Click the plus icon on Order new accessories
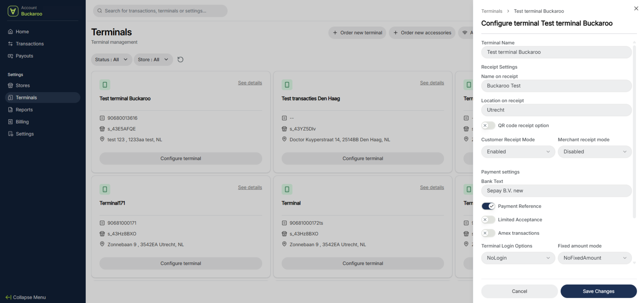The height and width of the screenshot is (303, 644). 396,33
